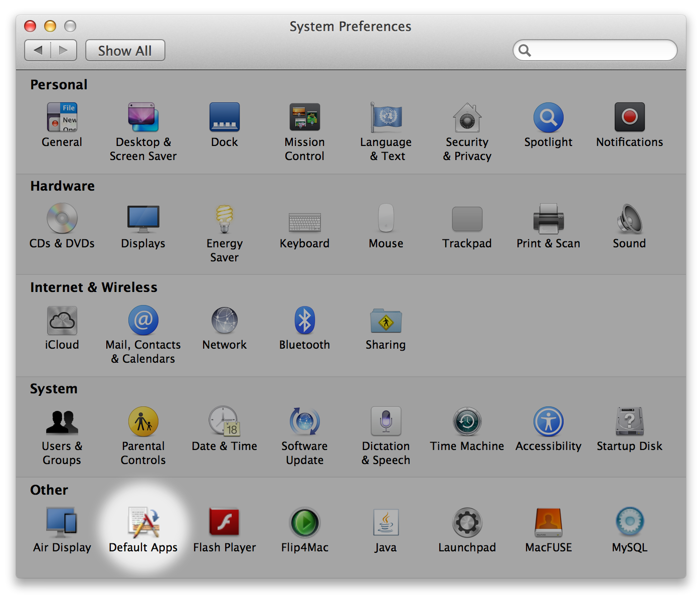Open the Notifications preference pane
Screen dimensions: 700x598
click(x=629, y=118)
